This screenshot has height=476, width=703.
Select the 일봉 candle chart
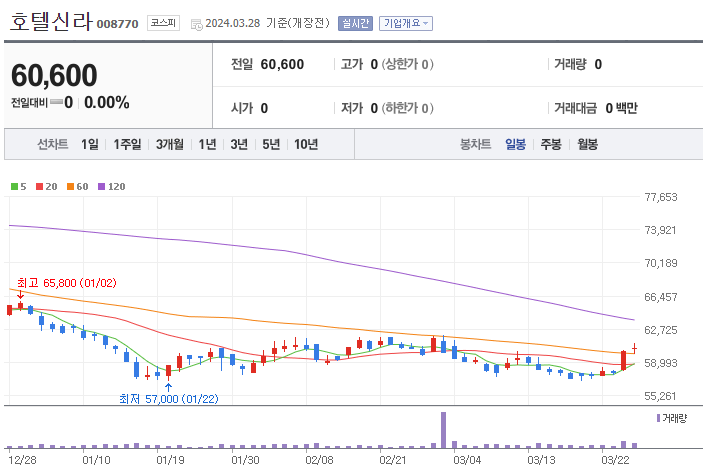point(515,144)
